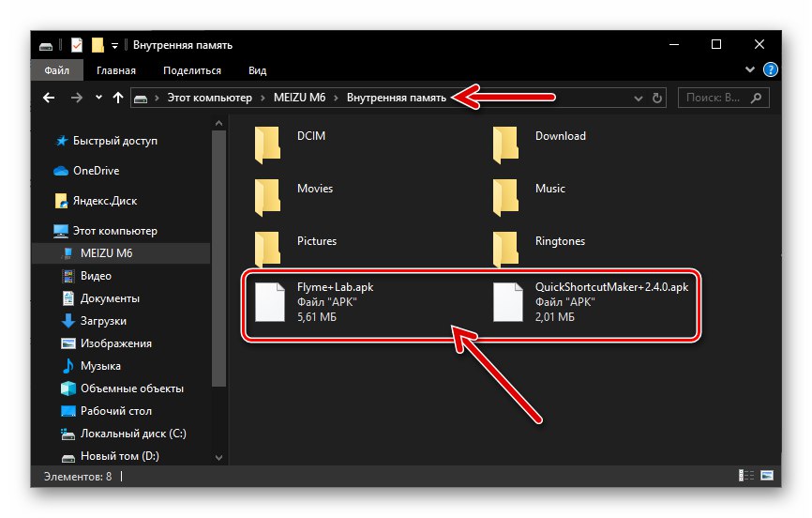Click the drive icon in title bar
Screen dimensions: 812x518
click(46, 46)
